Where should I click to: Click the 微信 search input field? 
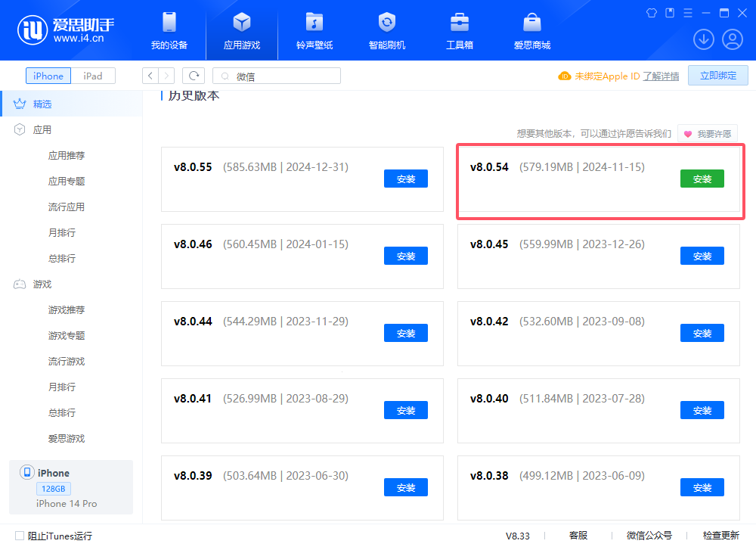point(280,76)
